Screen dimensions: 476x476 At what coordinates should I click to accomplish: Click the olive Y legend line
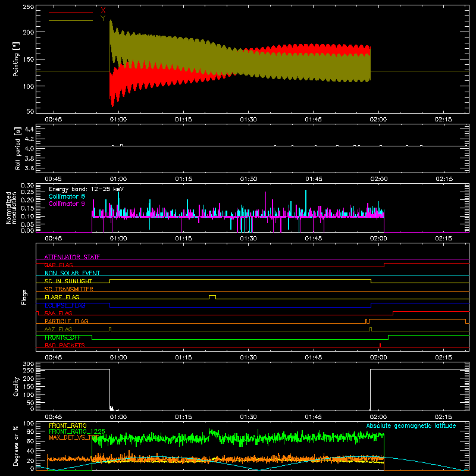70,21
